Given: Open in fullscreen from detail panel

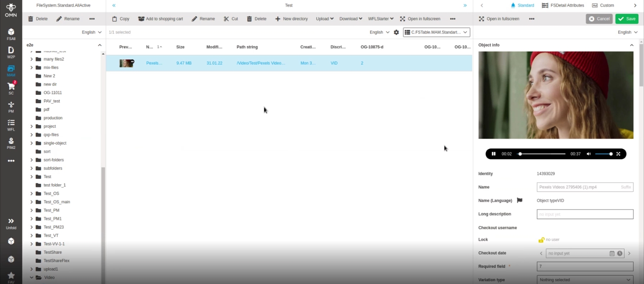Looking at the screenshot, I should [x=499, y=19].
